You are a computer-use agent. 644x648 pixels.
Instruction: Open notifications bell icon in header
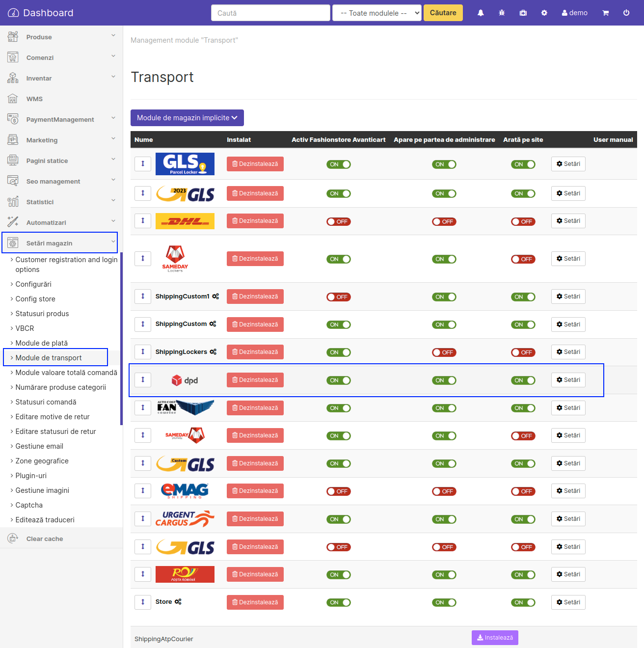(481, 13)
